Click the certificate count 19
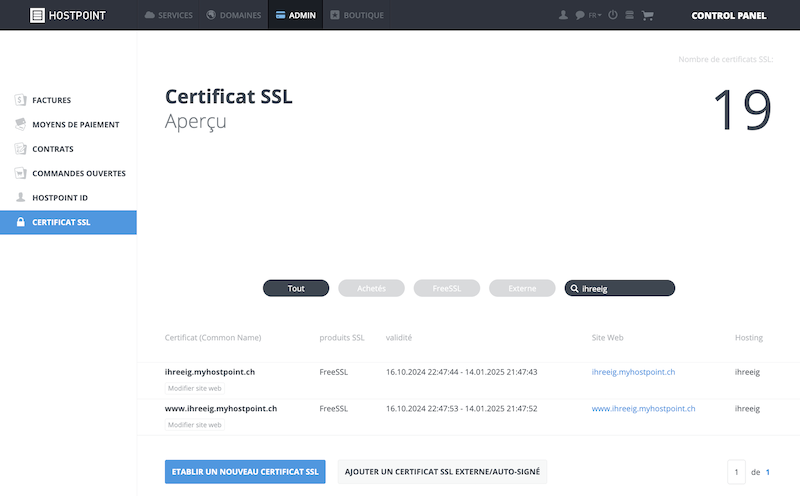This screenshot has height=496, width=800. point(742,109)
